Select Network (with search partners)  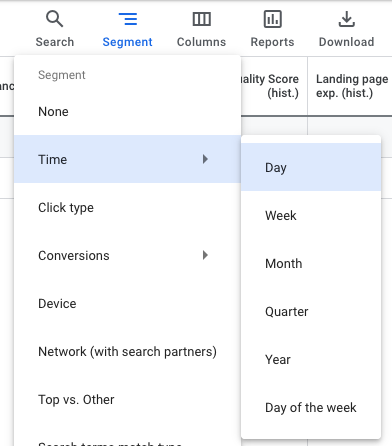[x=127, y=351]
